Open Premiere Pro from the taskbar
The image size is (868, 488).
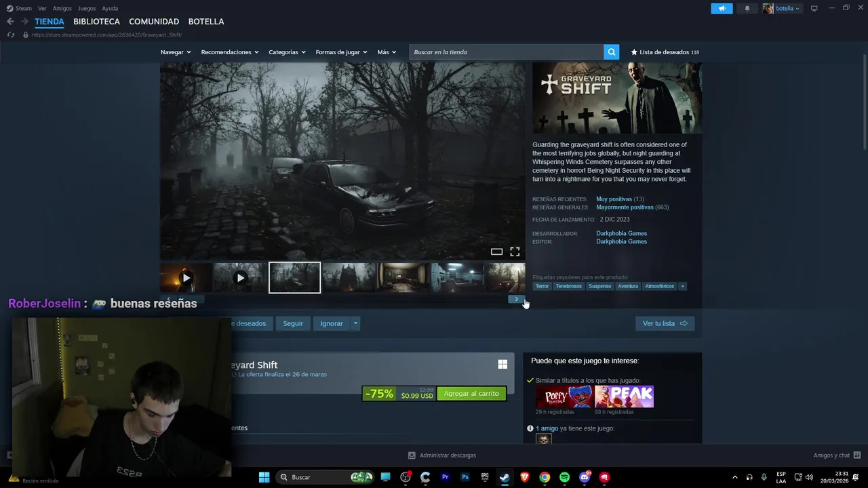point(445,477)
